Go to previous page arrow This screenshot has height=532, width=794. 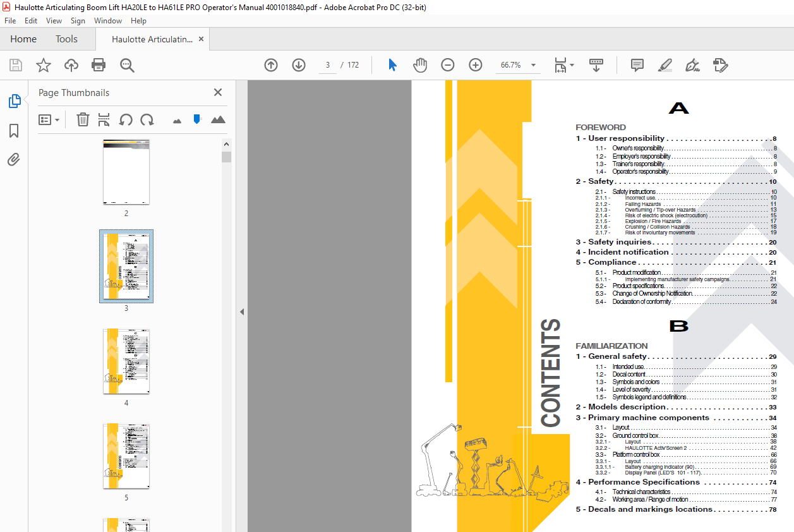tap(271, 65)
